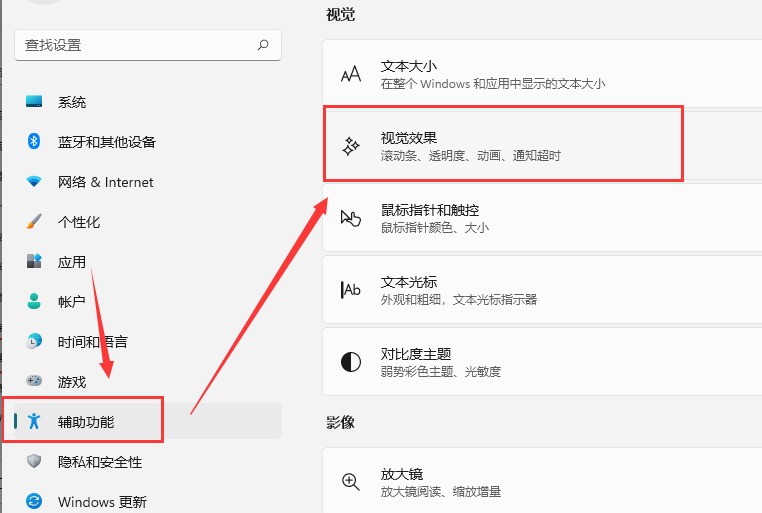Click the 隐私和安全性 shield icon

point(34,461)
